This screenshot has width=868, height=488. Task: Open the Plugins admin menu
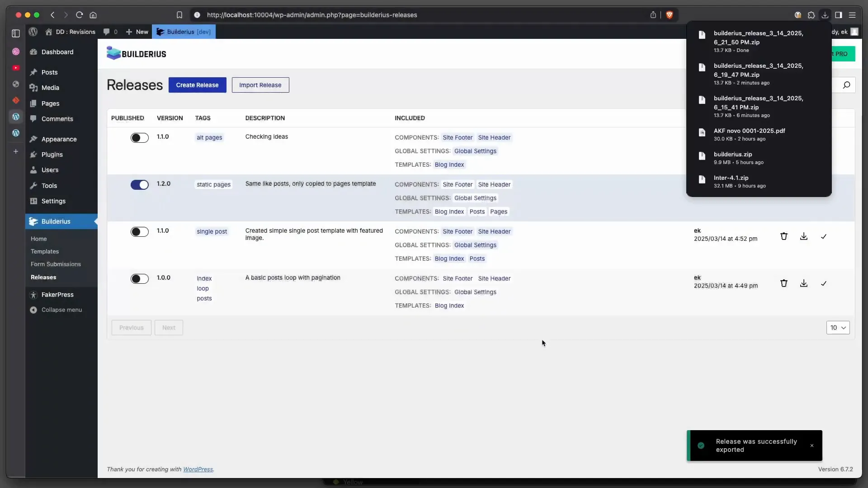pyautogui.click(x=52, y=155)
